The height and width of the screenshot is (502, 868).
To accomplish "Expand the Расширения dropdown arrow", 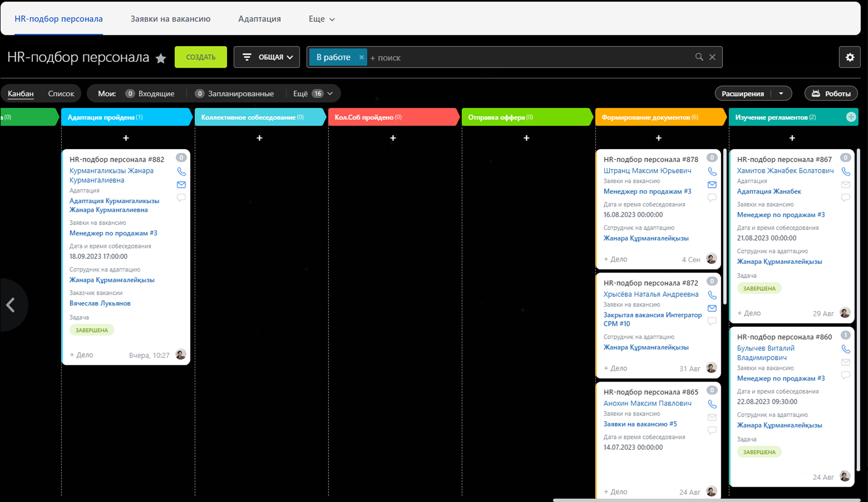I will (x=781, y=93).
